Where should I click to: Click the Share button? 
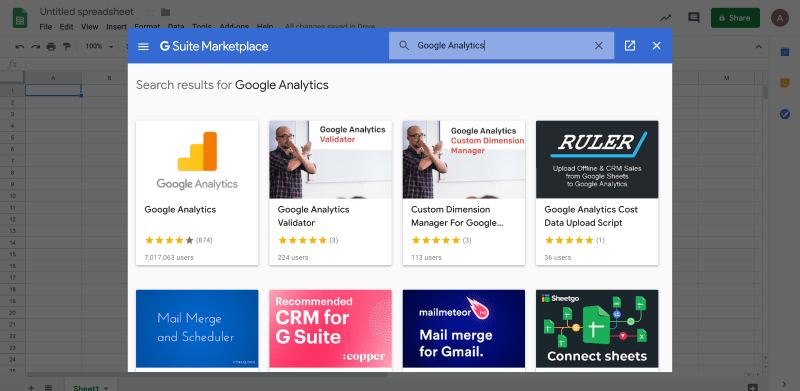[x=735, y=18]
